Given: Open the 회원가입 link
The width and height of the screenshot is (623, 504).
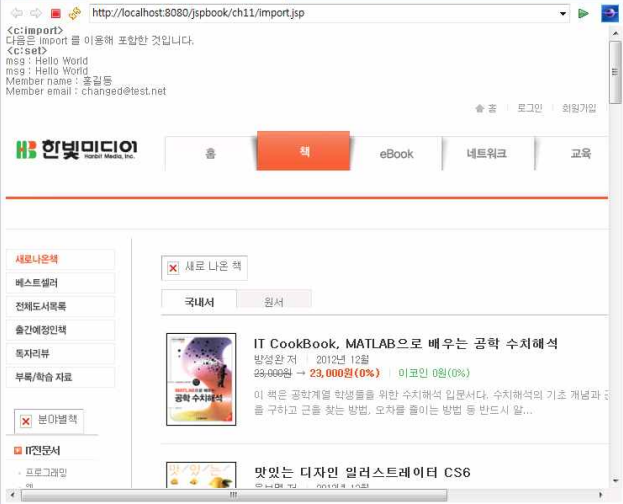Looking at the screenshot, I should [x=579, y=108].
